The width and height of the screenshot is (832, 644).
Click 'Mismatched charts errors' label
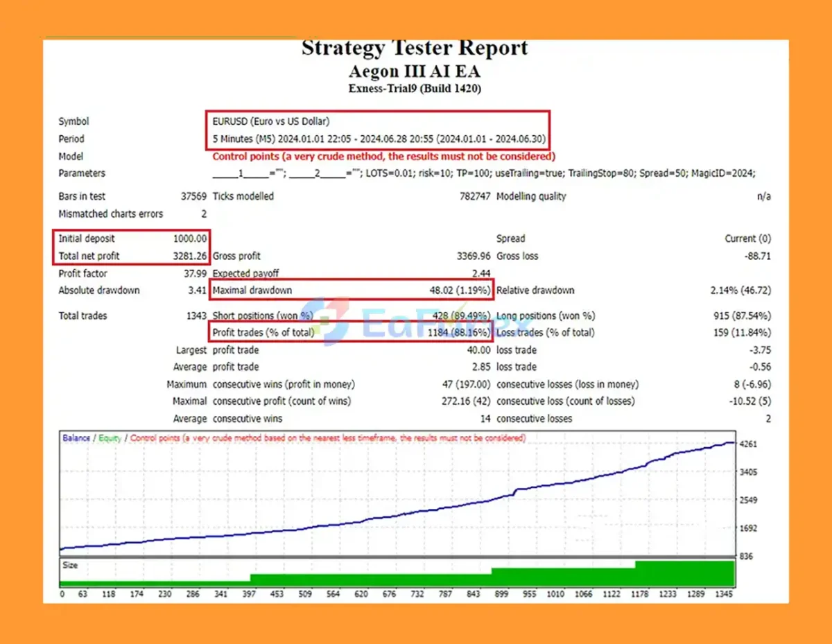point(110,214)
